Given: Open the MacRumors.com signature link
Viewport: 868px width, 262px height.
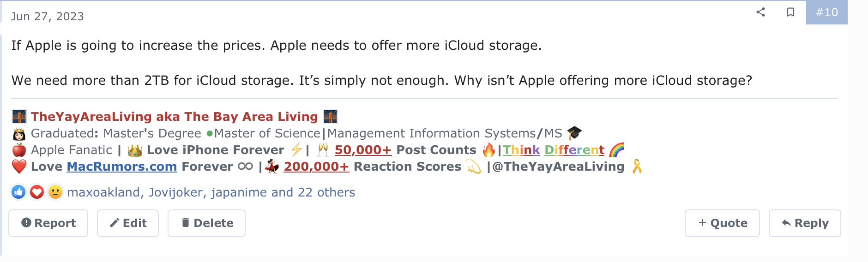Looking at the screenshot, I should [x=122, y=167].
